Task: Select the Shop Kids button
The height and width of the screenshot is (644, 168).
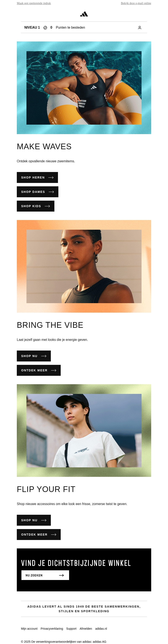Action: 35,206
